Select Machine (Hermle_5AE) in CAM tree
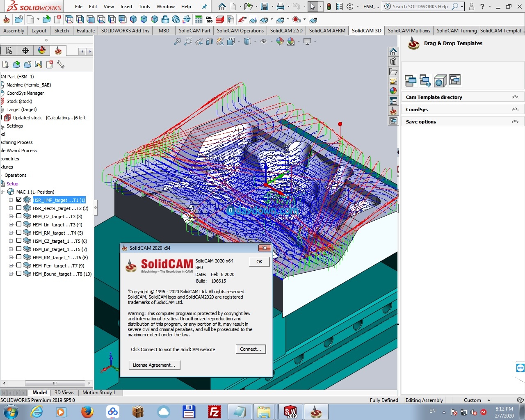The height and width of the screenshot is (420, 525). (x=29, y=85)
